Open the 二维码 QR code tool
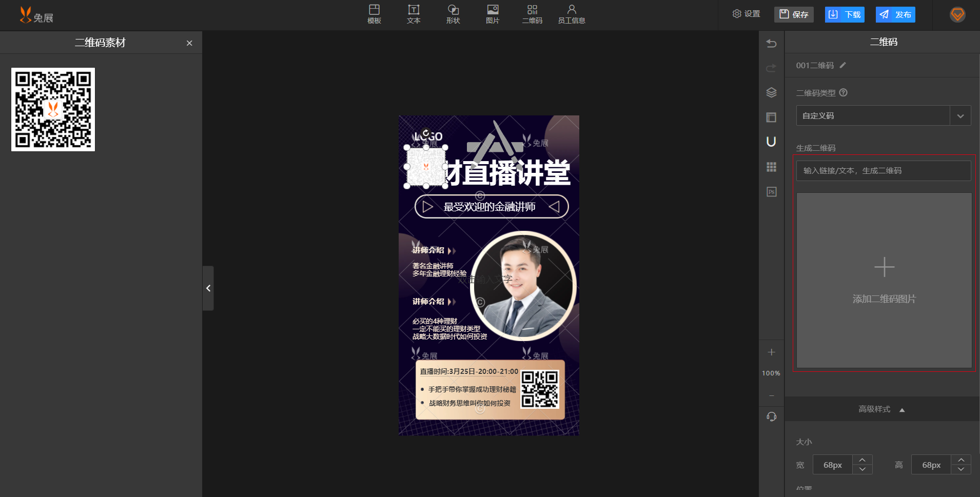This screenshot has height=497, width=980. point(532,14)
